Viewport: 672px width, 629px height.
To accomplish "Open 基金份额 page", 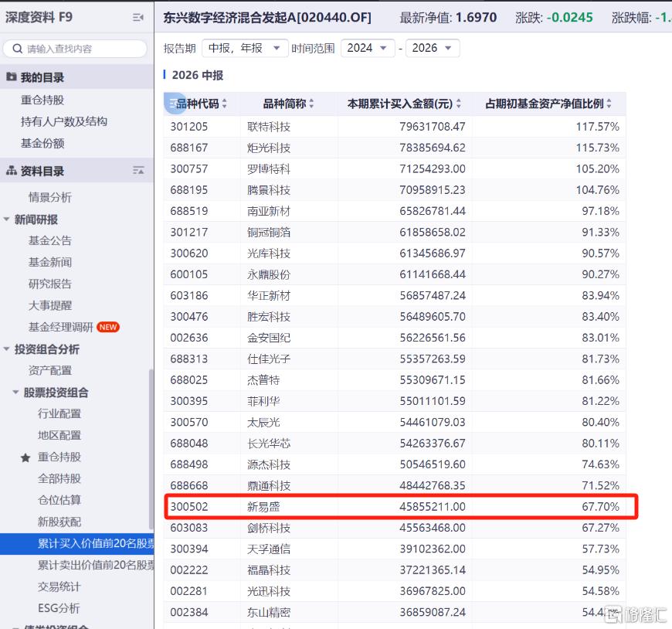I will pyautogui.click(x=42, y=143).
